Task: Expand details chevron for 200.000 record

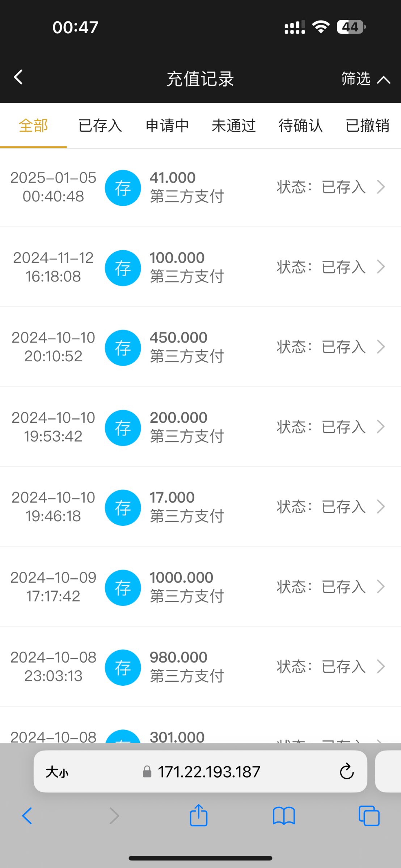Action: pyautogui.click(x=381, y=427)
